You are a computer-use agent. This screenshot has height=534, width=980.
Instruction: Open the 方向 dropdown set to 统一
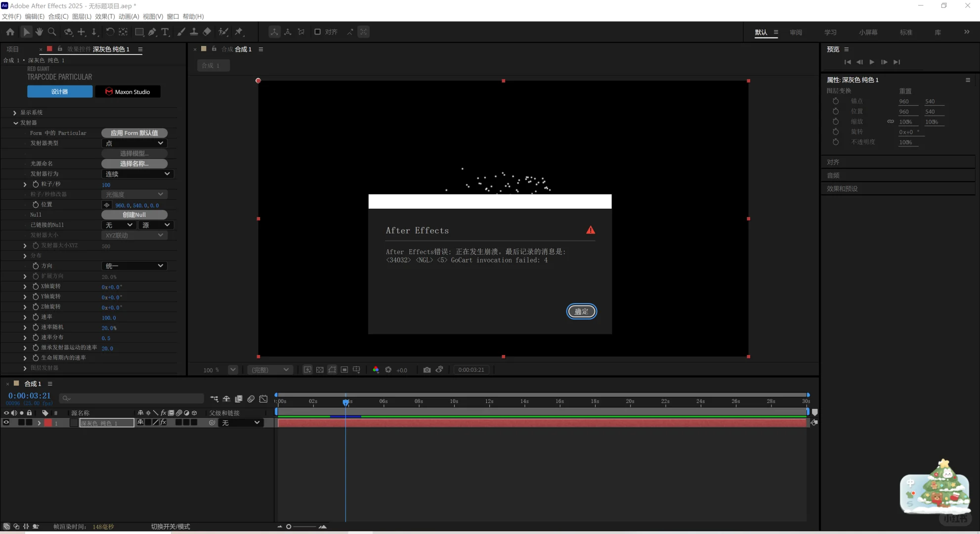click(x=134, y=266)
